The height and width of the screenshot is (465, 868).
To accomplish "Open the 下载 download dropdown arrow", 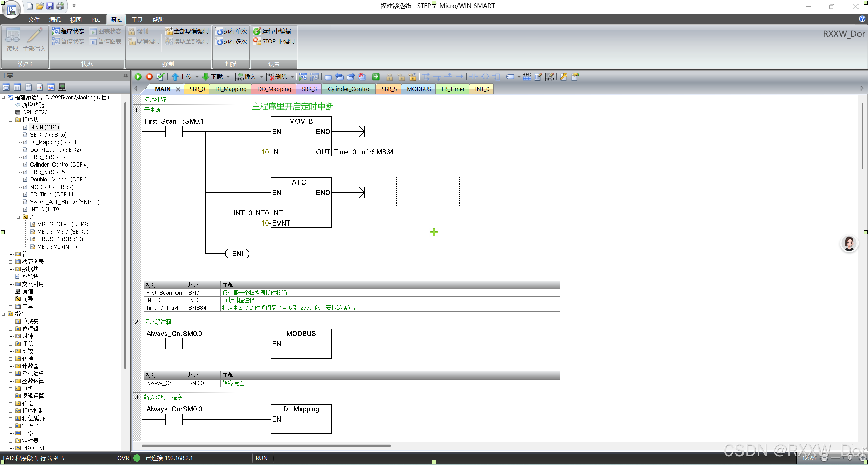I will tap(228, 77).
